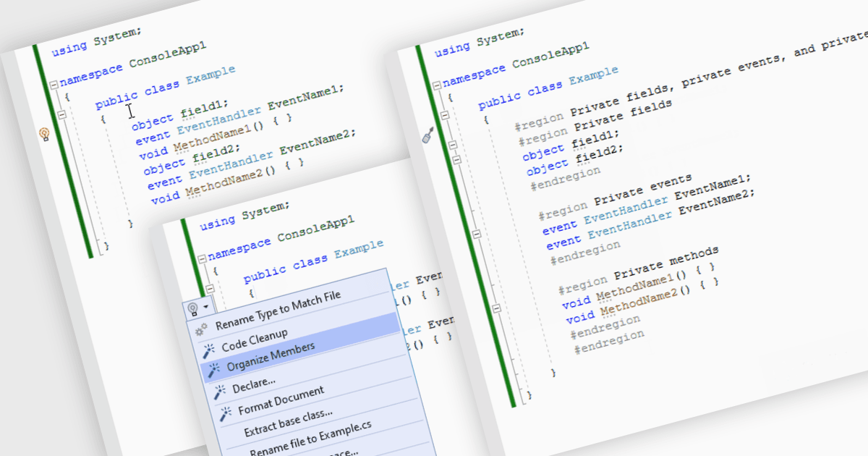The image size is (868, 456).
Task: Click 'using System;' in the left editor
Action: click(x=97, y=41)
